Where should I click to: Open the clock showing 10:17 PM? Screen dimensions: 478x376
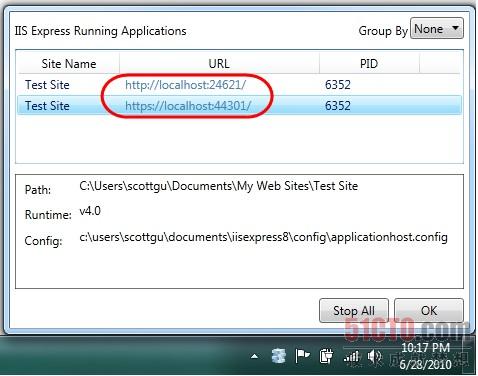pos(425,356)
